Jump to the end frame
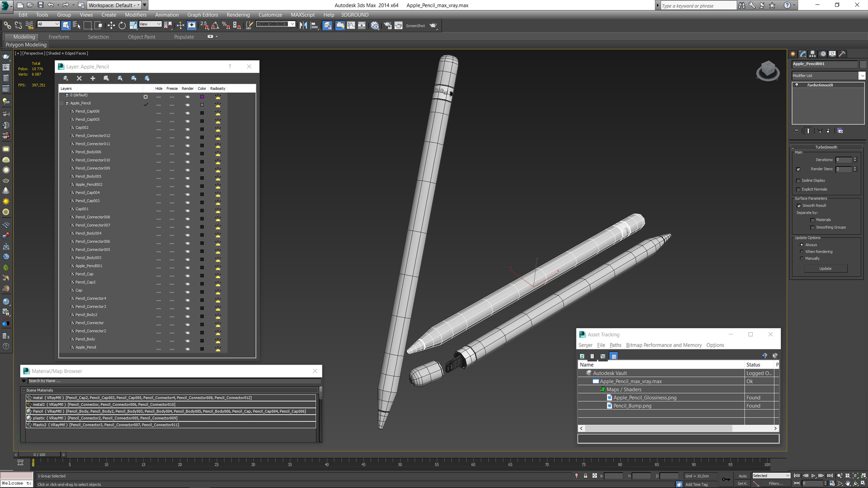 pos(830,476)
